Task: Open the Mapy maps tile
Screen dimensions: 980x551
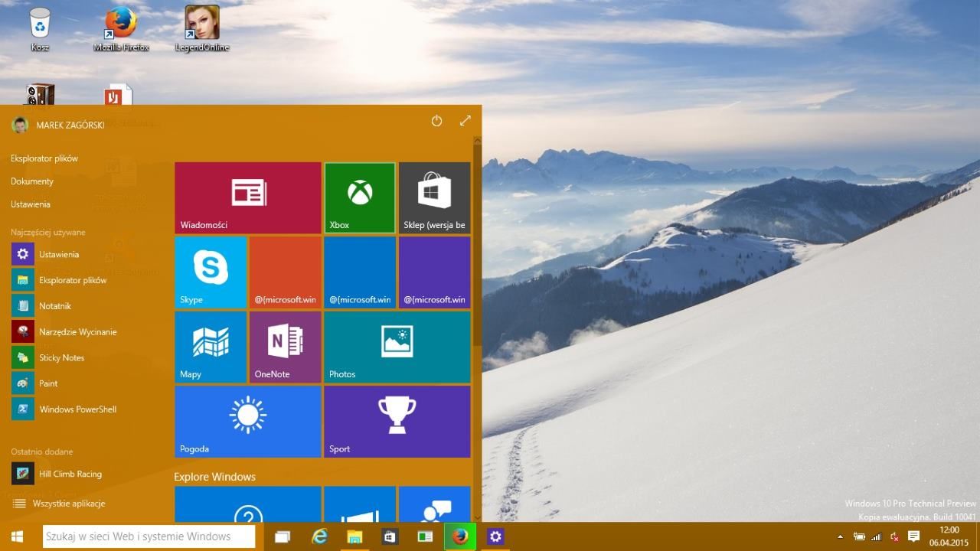Action: (211, 347)
